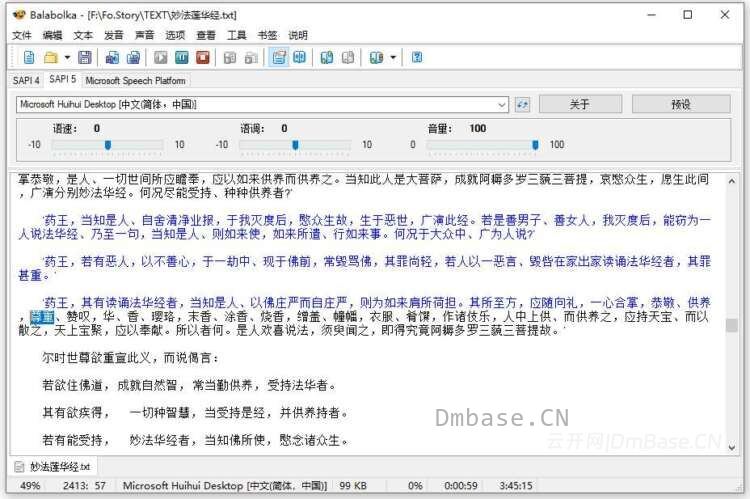Click the voice name in the status bar

[225, 486]
